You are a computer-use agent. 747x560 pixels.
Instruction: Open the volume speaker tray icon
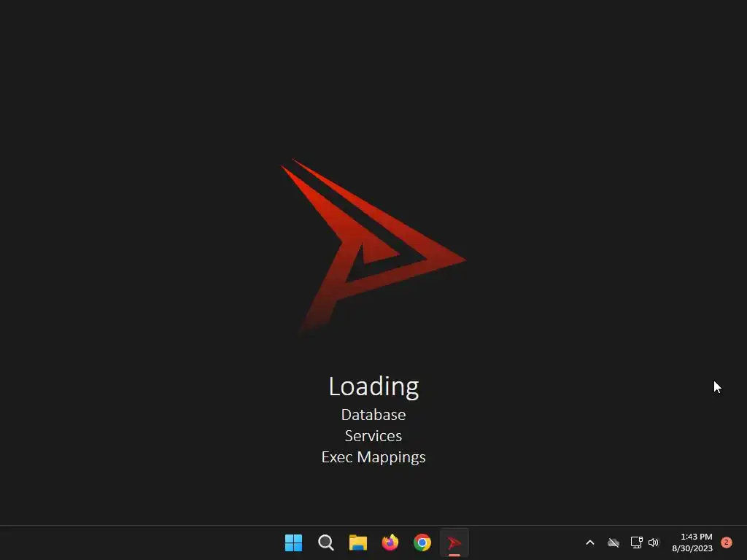pos(654,542)
